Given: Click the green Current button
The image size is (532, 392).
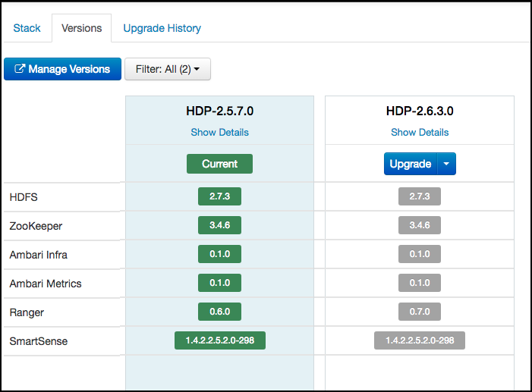Looking at the screenshot, I should (219, 164).
